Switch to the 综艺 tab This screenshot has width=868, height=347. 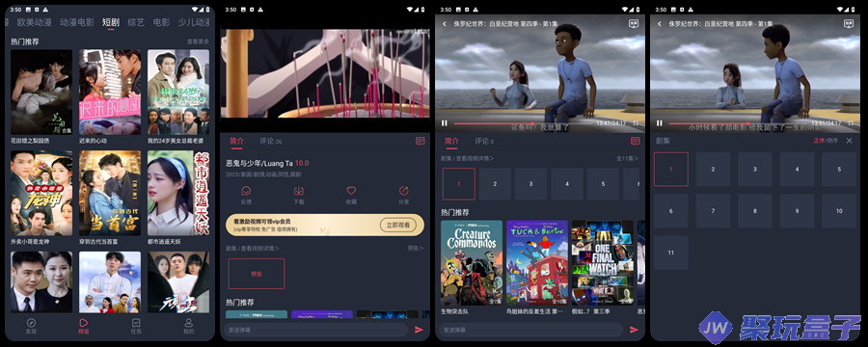click(136, 23)
